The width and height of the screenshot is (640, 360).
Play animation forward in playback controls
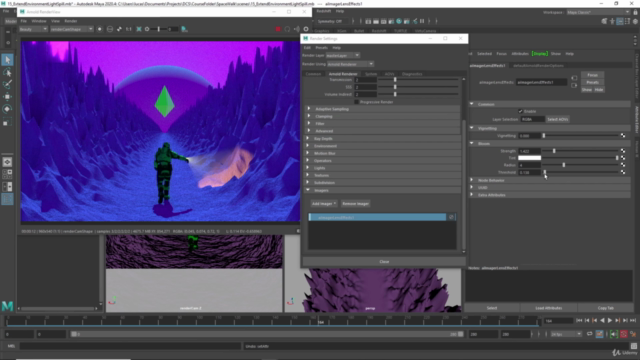(610, 321)
